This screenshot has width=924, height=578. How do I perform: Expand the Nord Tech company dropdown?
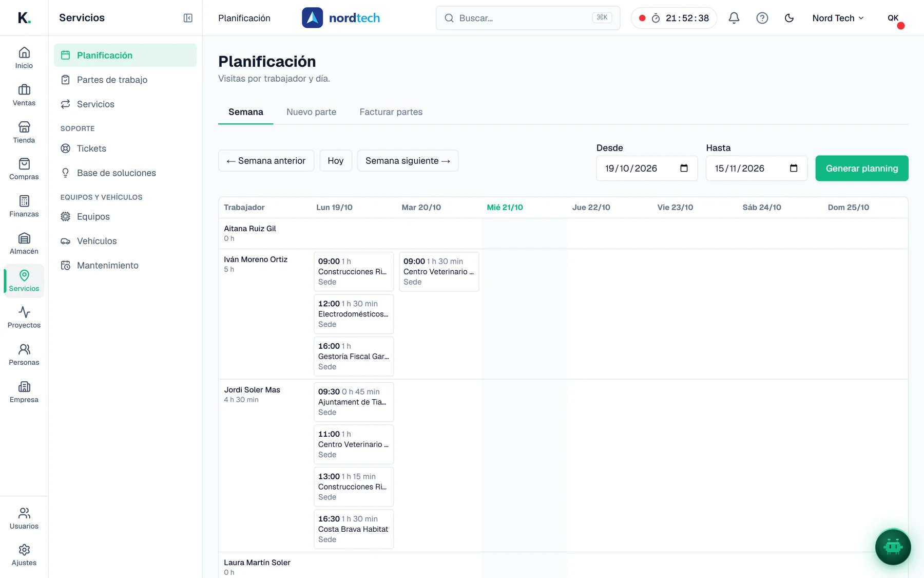click(x=838, y=18)
